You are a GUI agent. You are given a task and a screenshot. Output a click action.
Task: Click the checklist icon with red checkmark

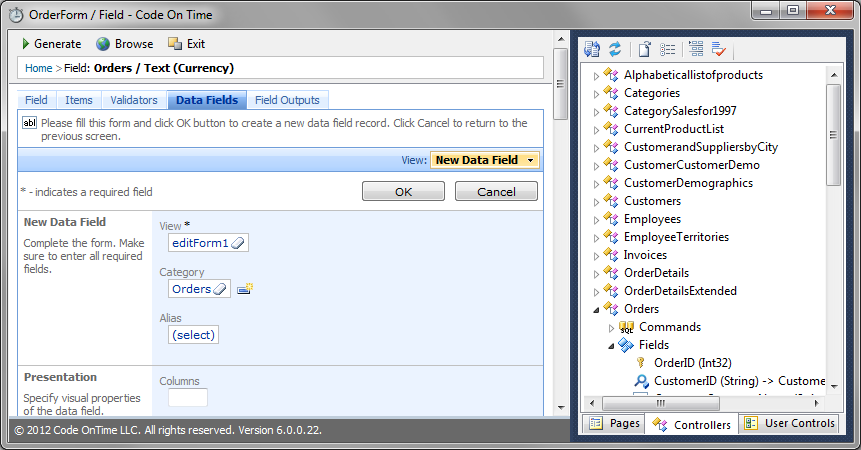pyautogui.click(x=720, y=49)
